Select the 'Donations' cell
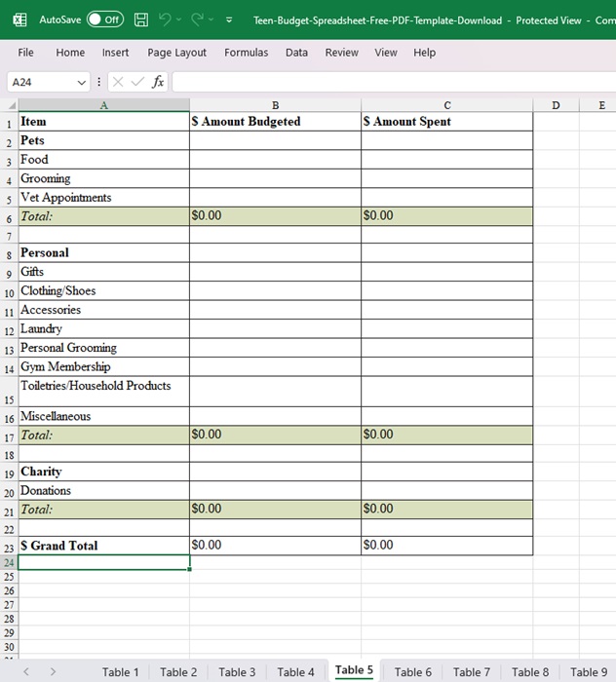Image resolution: width=616 pixels, height=682 pixels. pyautogui.click(x=104, y=491)
